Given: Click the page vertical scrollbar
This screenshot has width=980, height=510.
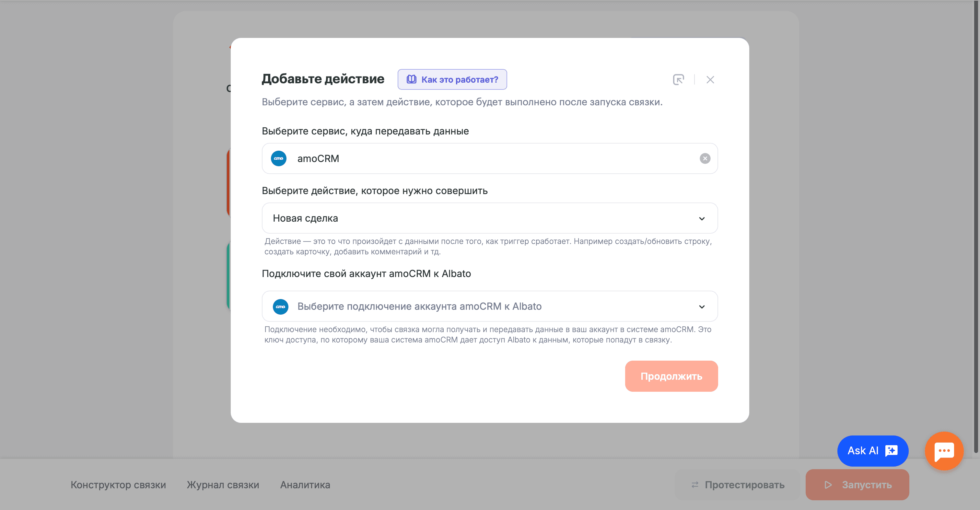Looking at the screenshot, I should click(976, 228).
